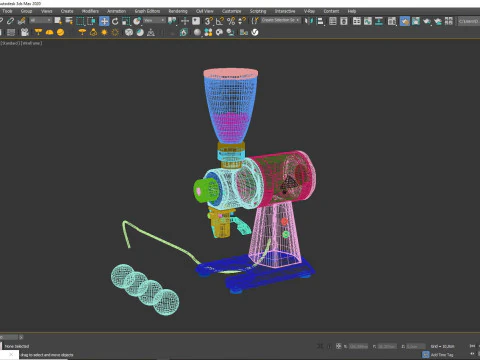Image resolution: width=480 pixels, height=360 pixels.
Task: Click the Use Pivot Point Center icon
Action: tap(172, 21)
